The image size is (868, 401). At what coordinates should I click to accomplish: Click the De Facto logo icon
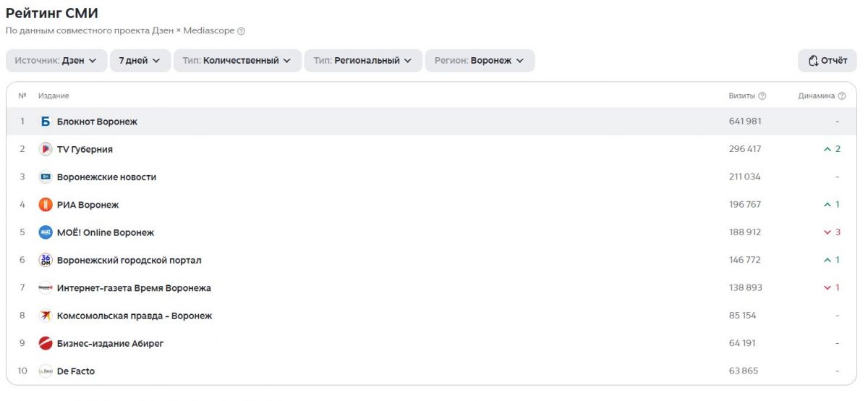click(x=46, y=371)
